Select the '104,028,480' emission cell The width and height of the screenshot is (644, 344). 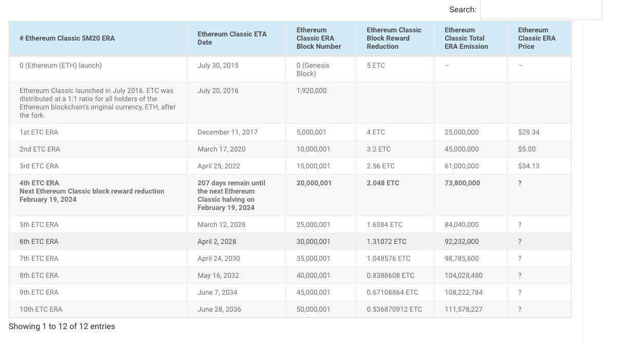point(471,275)
